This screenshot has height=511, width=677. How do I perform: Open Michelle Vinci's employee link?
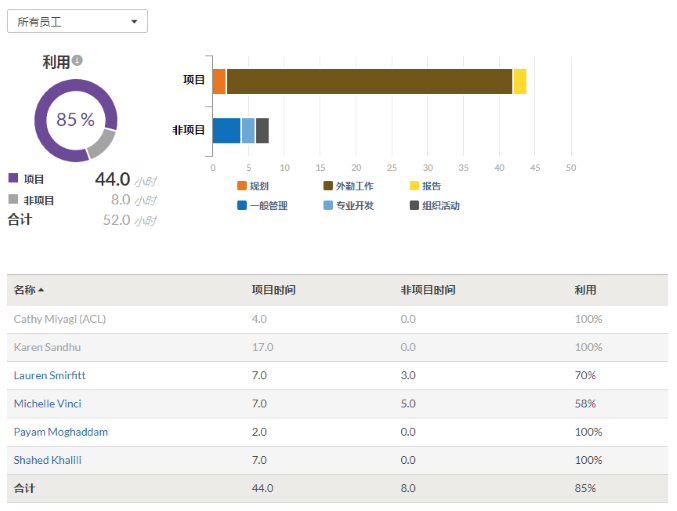[x=48, y=403]
